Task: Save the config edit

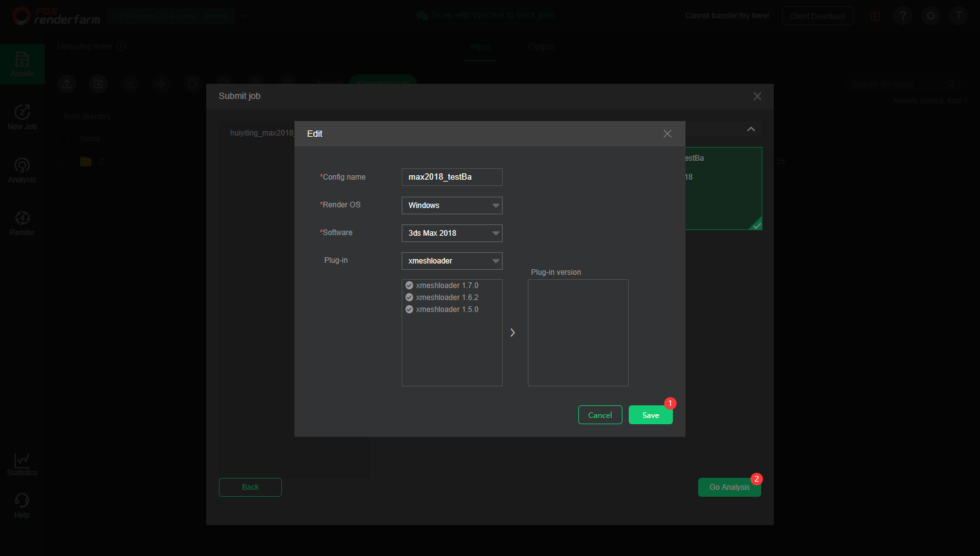Action: coord(651,415)
